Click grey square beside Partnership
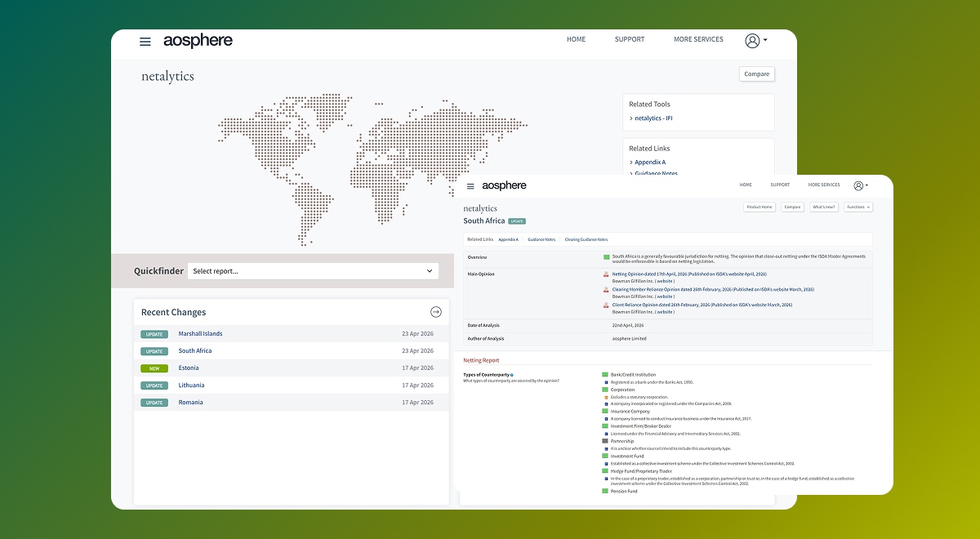980x539 pixels. point(605,441)
